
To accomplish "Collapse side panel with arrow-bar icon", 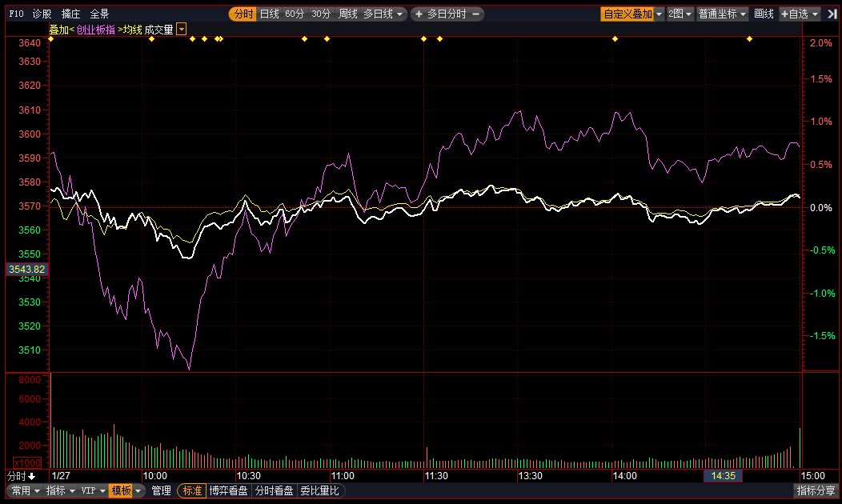I will [x=832, y=14].
